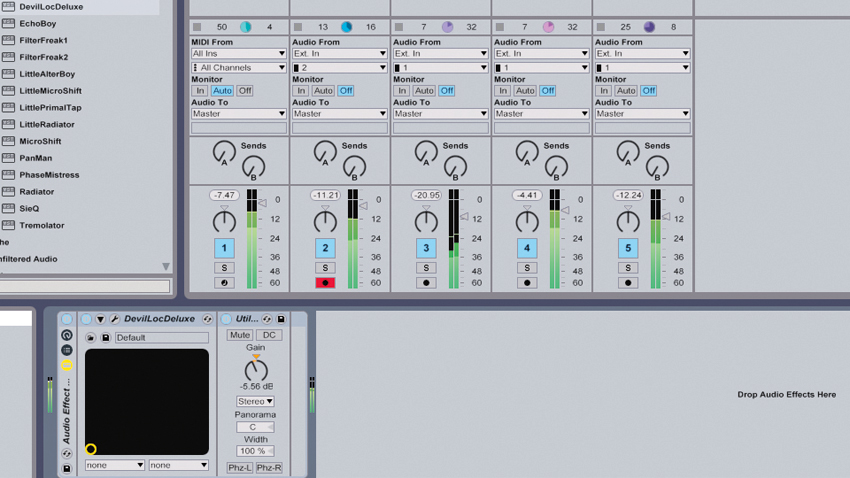Click track 1 volume fader handle
Viewport: 850px width, 478px height.
coord(263,203)
